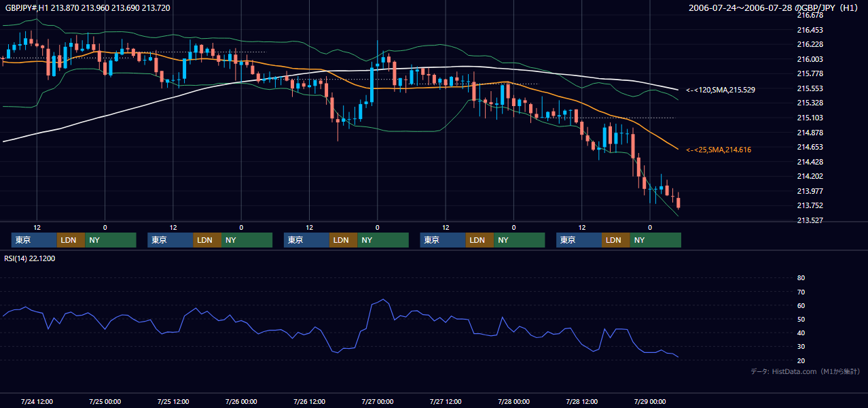868x408 pixels.
Task: Click RSI level label 60
Action: pyautogui.click(x=801, y=305)
